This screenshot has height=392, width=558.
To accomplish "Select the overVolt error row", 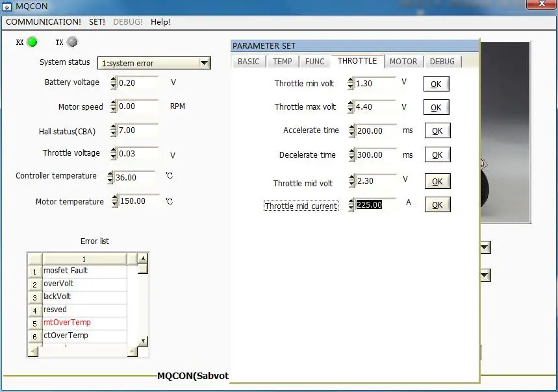I will point(84,284).
